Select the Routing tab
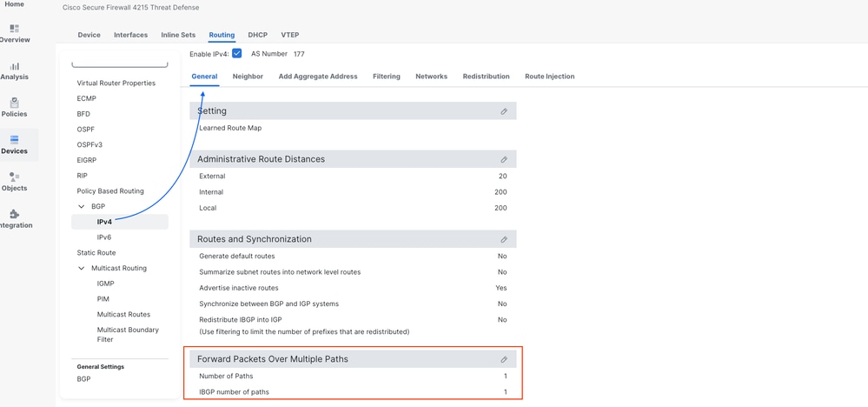 [222, 35]
